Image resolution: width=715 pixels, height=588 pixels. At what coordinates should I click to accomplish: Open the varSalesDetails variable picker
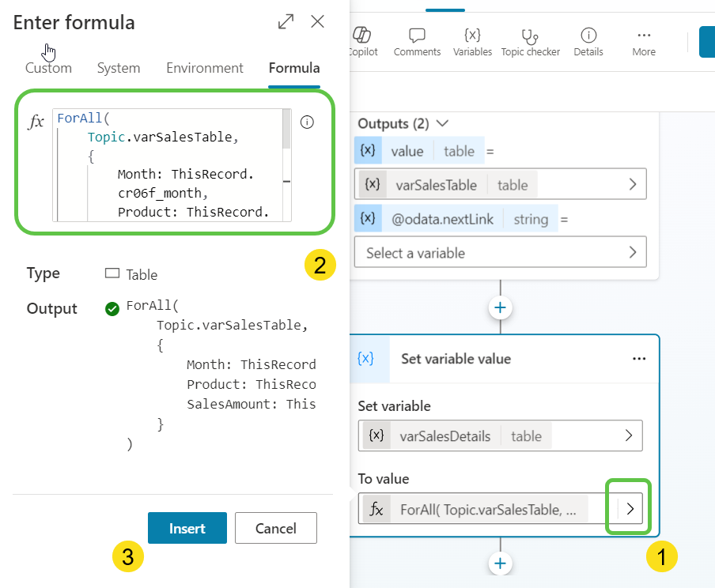pyautogui.click(x=629, y=435)
